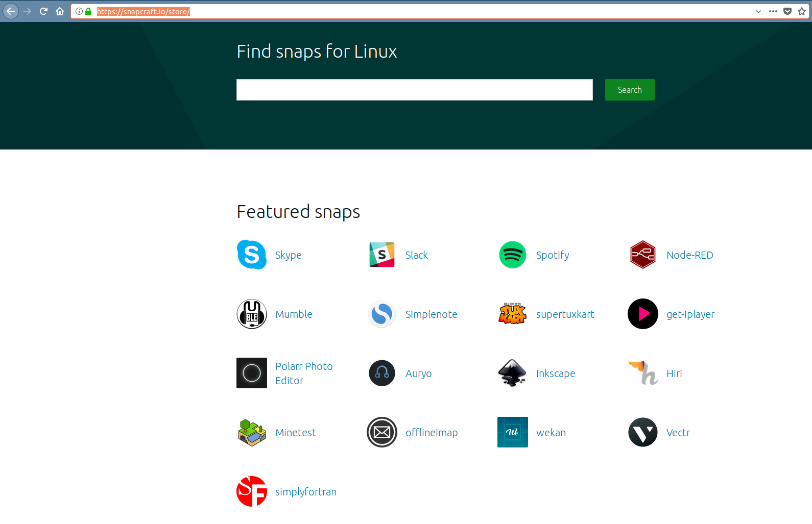Open the Skype text link

pyautogui.click(x=289, y=255)
